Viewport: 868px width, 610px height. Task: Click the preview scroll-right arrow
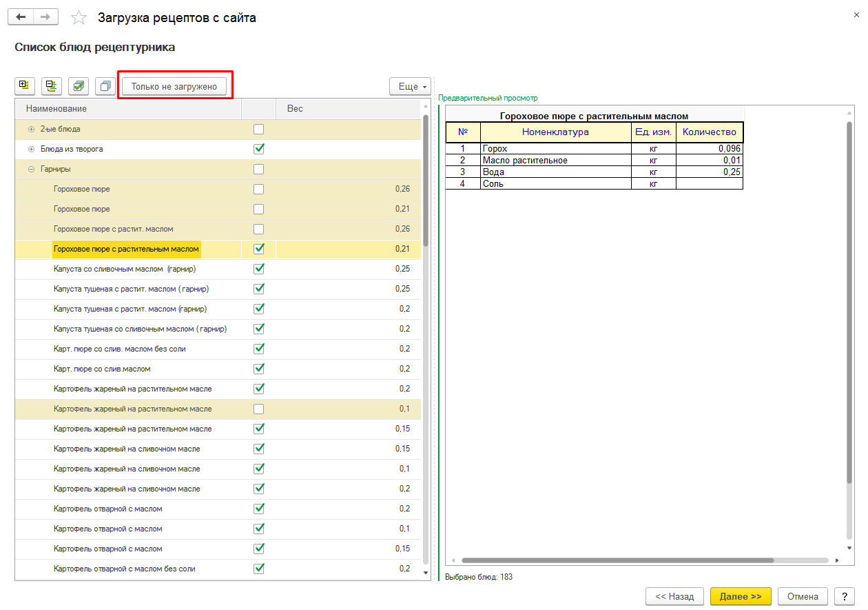coord(836,560)
